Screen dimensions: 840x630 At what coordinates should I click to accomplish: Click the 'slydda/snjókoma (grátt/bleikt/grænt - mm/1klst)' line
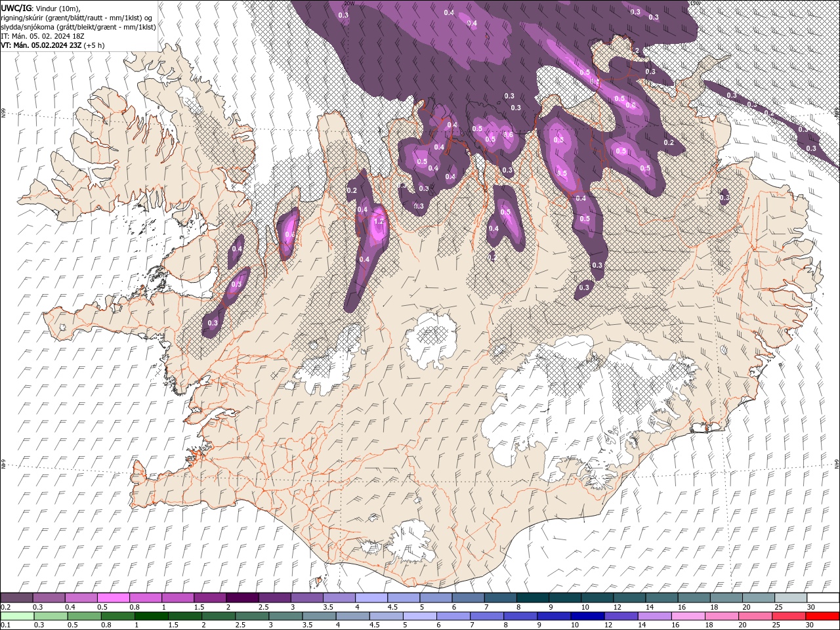point(78,27)
